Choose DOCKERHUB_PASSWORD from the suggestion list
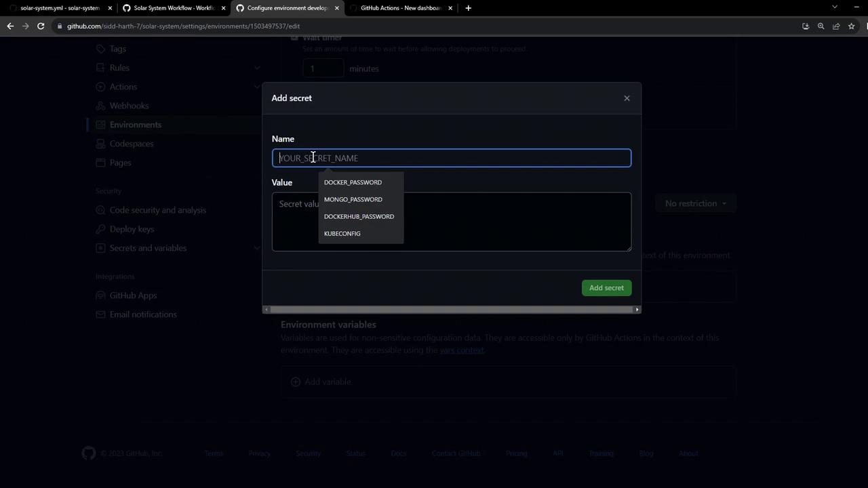This screenshot has width=868, height=488. 359,216
